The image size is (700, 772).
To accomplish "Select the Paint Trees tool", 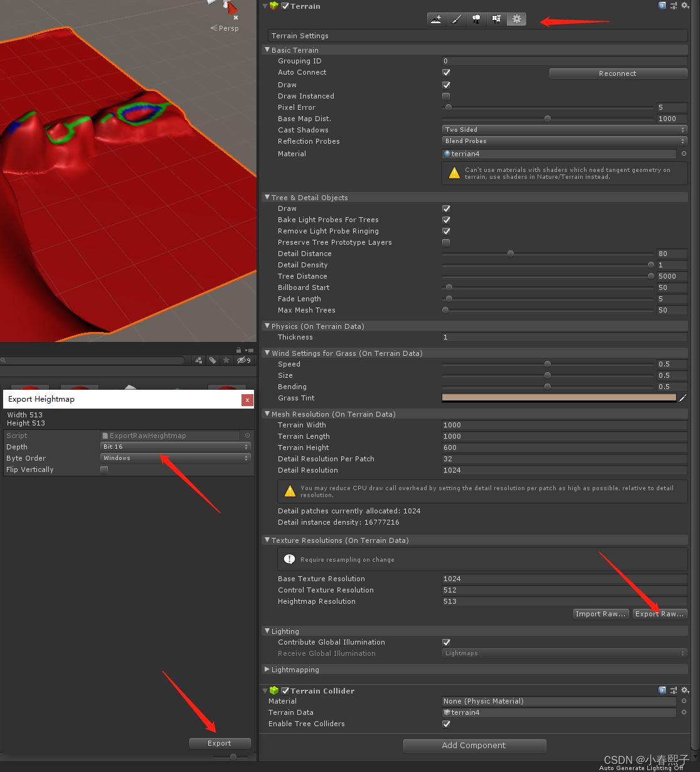I will (x=476, y=19).
